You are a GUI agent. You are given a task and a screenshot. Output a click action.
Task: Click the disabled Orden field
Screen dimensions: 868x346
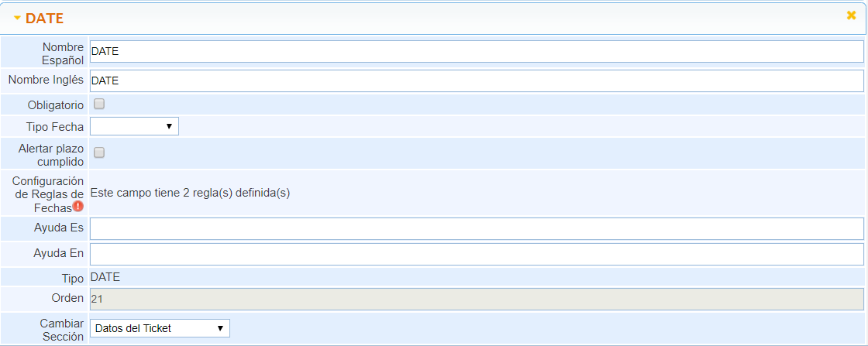(476, 299)
